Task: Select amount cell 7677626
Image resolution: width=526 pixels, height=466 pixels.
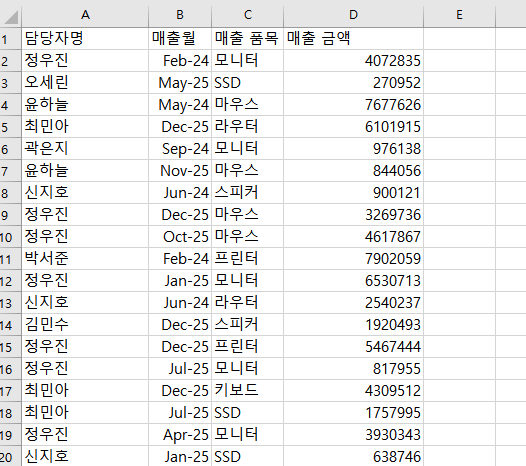Action: coord(353,105)
